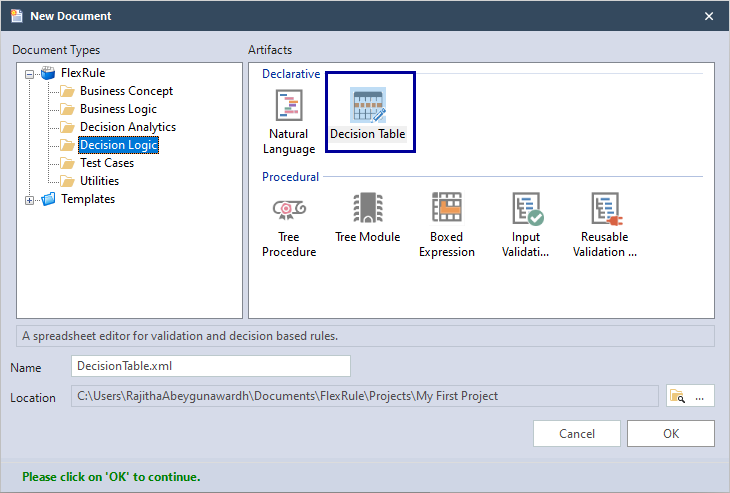
Task: Choose the Tree Module artifact icon
Action: click(x=368, y=208)
